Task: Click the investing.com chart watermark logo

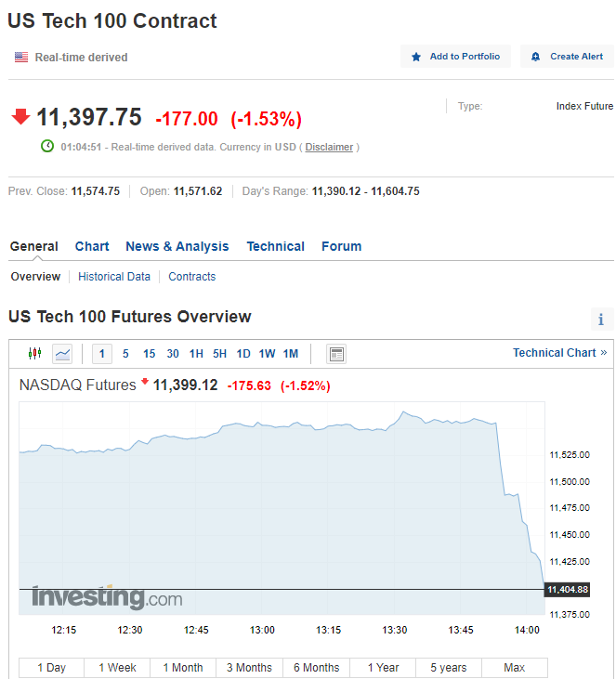Action: point(107,598)
